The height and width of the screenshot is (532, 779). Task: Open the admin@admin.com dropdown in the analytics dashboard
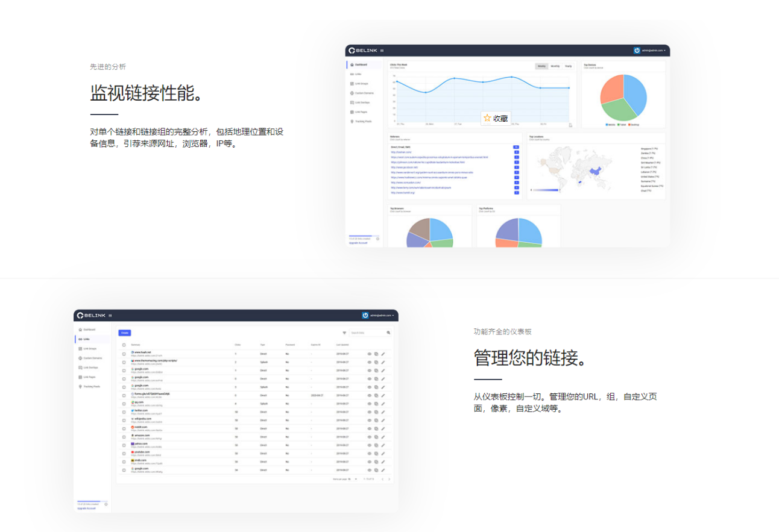pyautogui.click(x=654, y=51)
